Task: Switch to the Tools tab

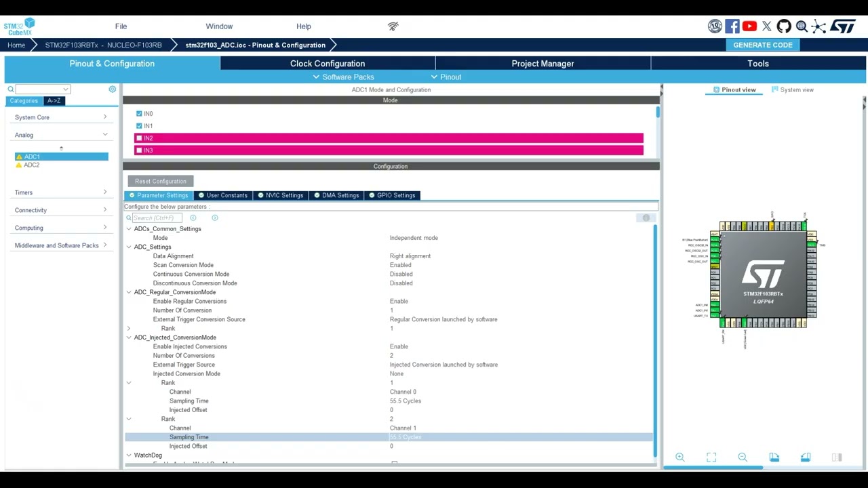Action: 758,64
